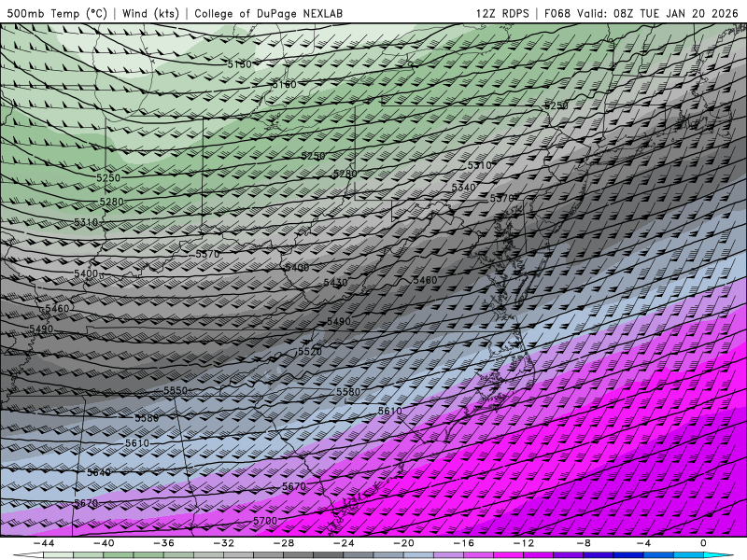Image resolution: width=747 pixels, height=560 pixels.
Task: Click the -20 tick on the temperature scale
Action: pyautogui.click(x=404, y=543)
